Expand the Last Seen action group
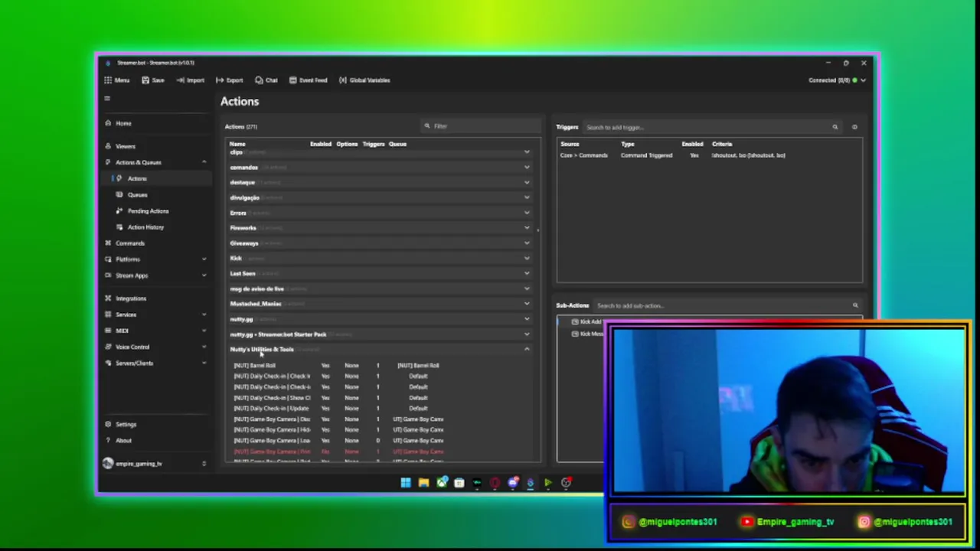The width and height of the screenshot is (980, 551). [x=381, y=273]
